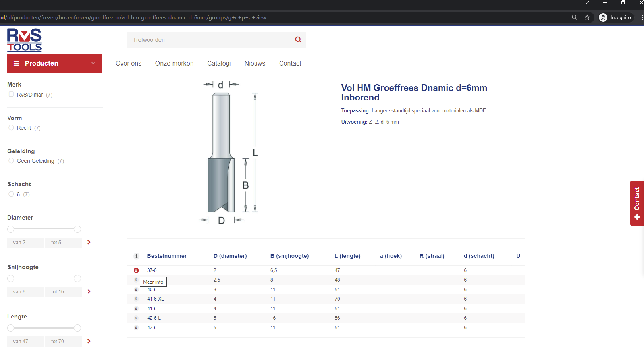Click the Lengte 'tot 70' input

pos(64,342)
